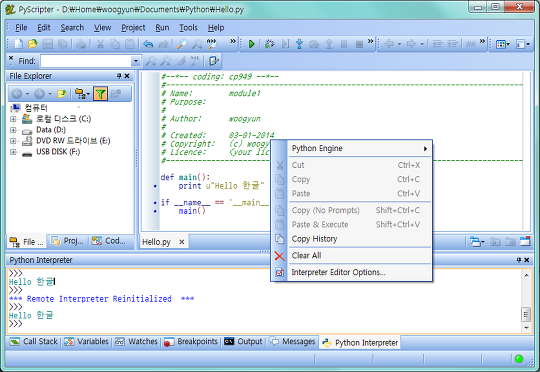Switch to the Breakpoints tab
Image resolution: width=540 pixels, height=372 pixels.
191,342
